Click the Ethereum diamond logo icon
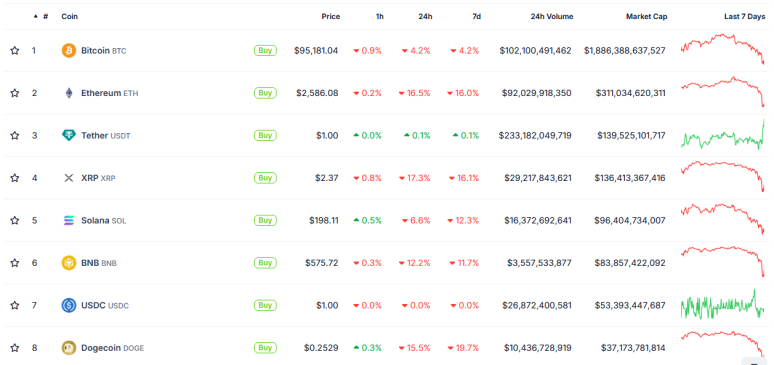Image resolution: width=774 pixels, height=365 pixels. coord(69,93)
